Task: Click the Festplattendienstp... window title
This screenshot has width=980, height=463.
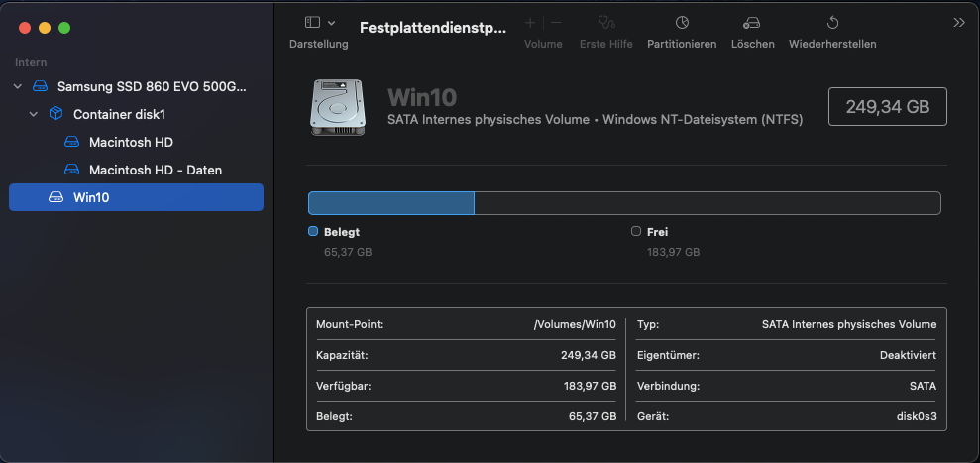Action: click(433, 28)
